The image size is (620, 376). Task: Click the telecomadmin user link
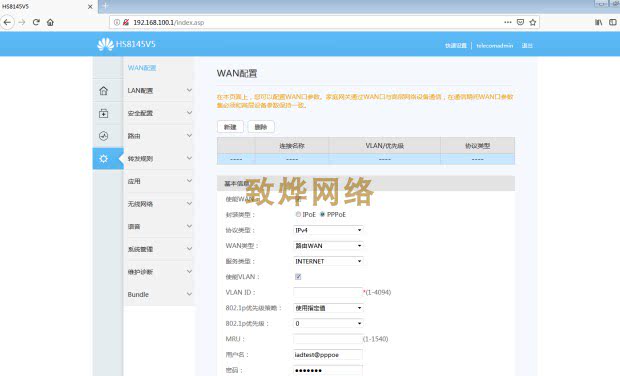point(495,46)
